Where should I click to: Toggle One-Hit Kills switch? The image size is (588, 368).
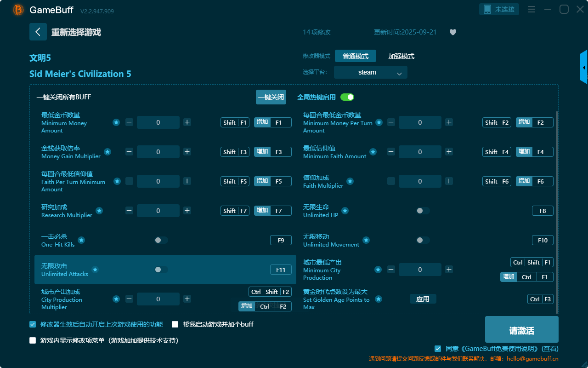161,240
